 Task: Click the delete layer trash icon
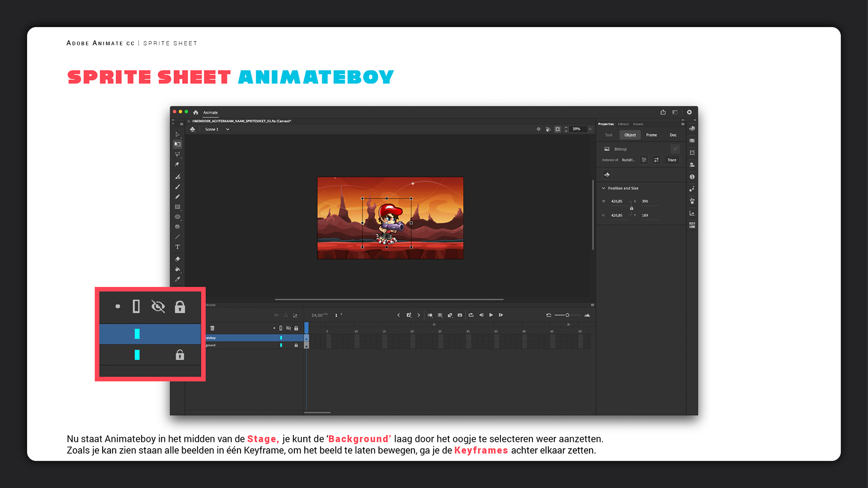click(x=212, y=328)
